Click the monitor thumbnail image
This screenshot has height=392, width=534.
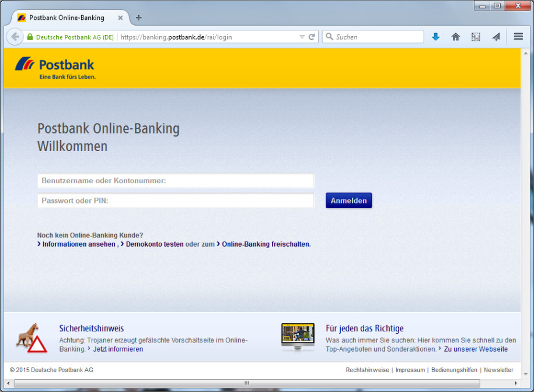[298, 337]
